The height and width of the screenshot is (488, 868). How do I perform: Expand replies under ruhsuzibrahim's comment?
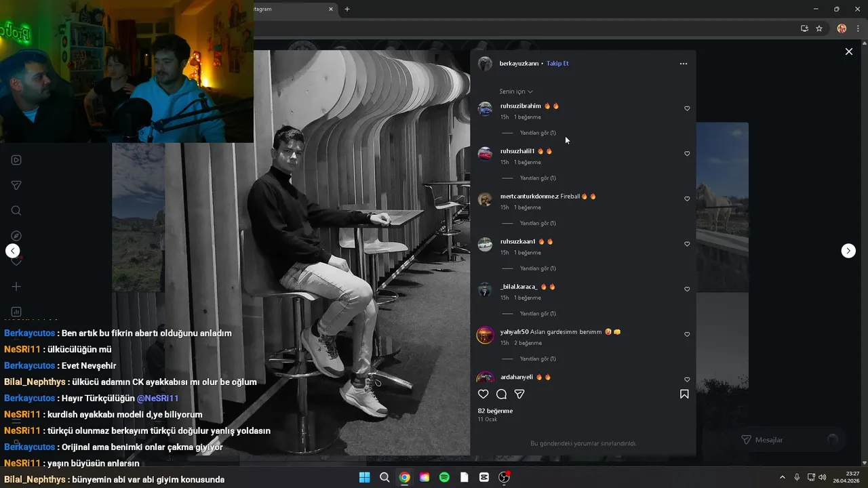[x=538, y=133]
